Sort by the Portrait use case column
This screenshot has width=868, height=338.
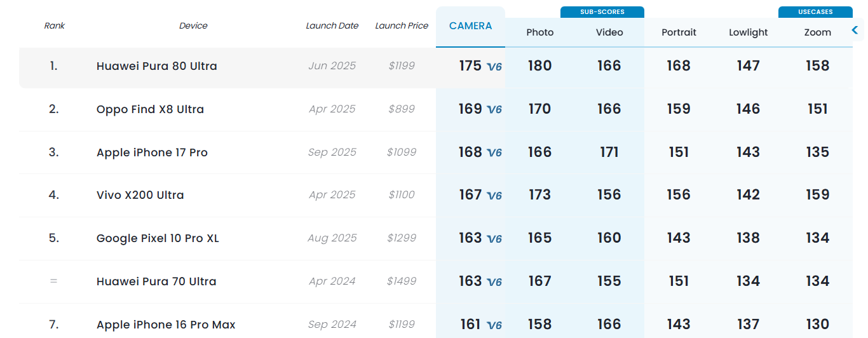point(679,32)
